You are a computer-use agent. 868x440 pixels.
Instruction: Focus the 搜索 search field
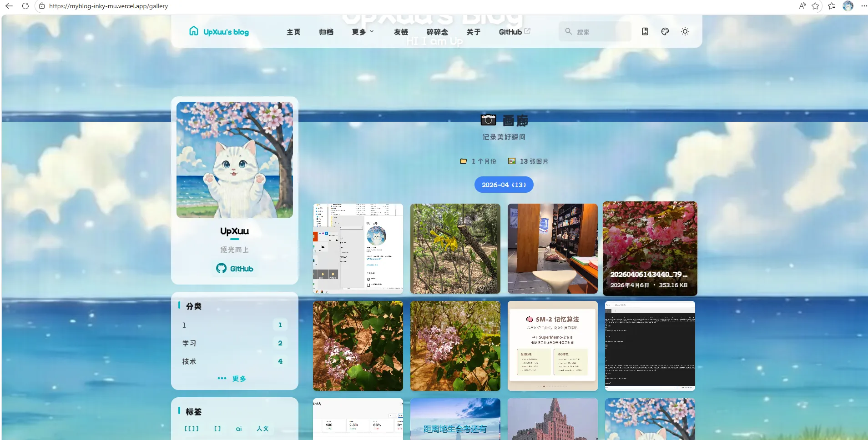point(595,32)
